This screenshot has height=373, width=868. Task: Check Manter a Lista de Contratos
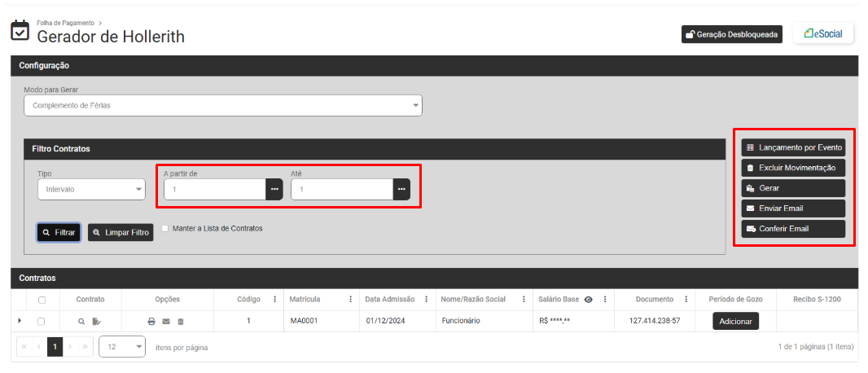click(x=165, y=228)
